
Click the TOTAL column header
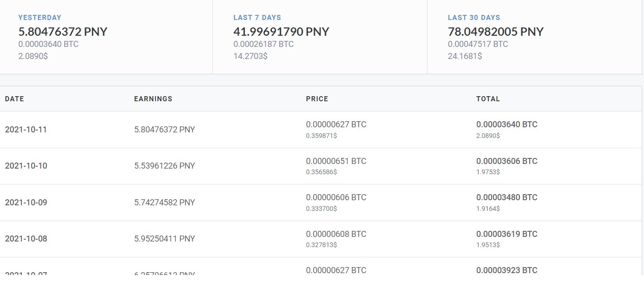click(x=488, y=99)
